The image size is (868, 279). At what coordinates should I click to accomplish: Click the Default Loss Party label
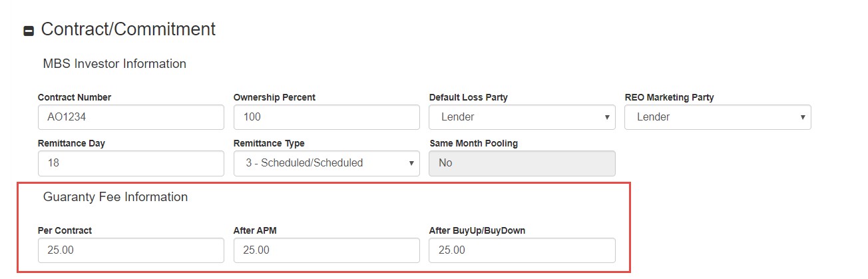coord(468,97)
